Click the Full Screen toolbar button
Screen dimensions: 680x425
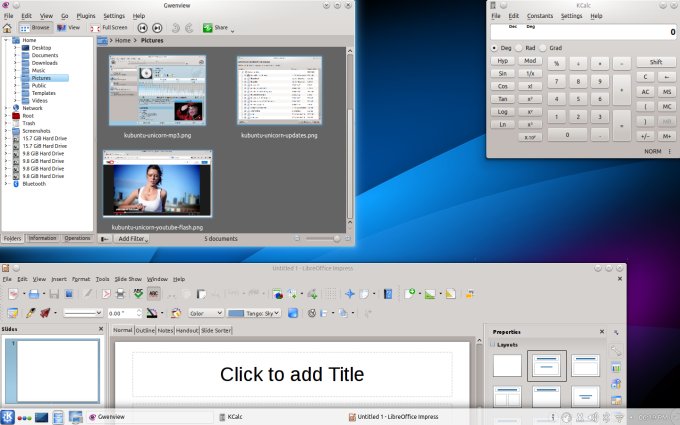(110, 28)
